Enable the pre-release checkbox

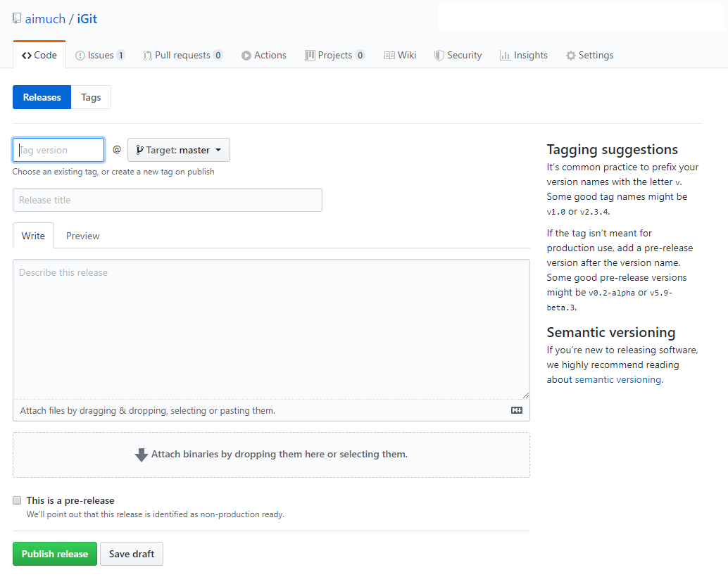pyautogui.click(x=17, y=500)
